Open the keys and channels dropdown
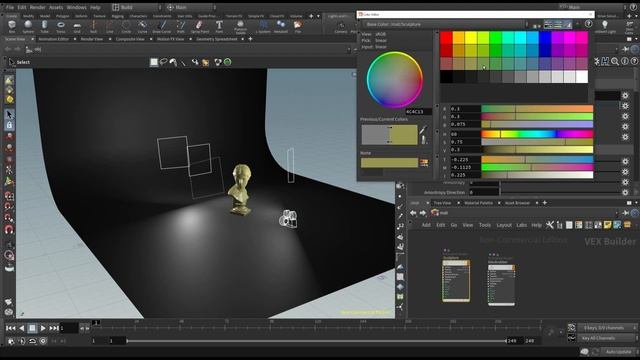This screenshot has height=360, width=640. click(x=608, y=328)
